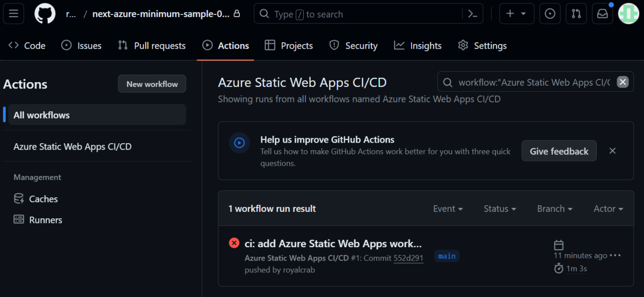Viewport: 644px width, 297px height.
Task: Dismiss the Help us improve banner
Action: [x=612, y=151]
